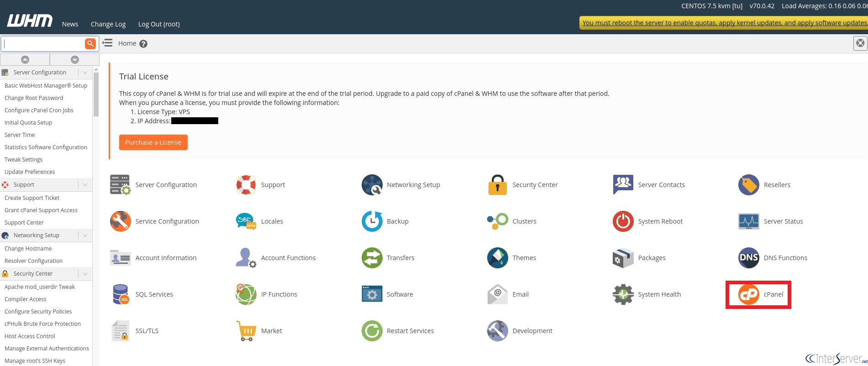Screen dimensions: 868x366
Task: Open the cPanel logo icon
Action: pos(749,294)
